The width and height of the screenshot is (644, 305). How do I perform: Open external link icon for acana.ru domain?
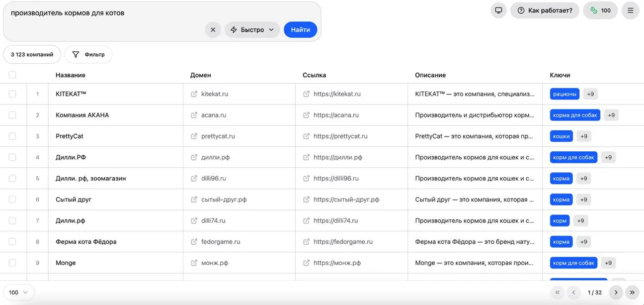[x=194, y=115]
